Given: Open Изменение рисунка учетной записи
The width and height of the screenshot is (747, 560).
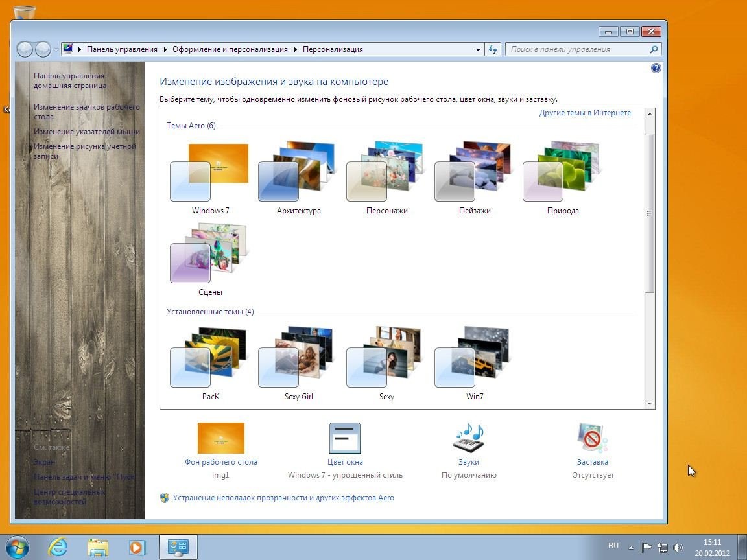Looking at the screenshot, I should [x=85, y=151].
